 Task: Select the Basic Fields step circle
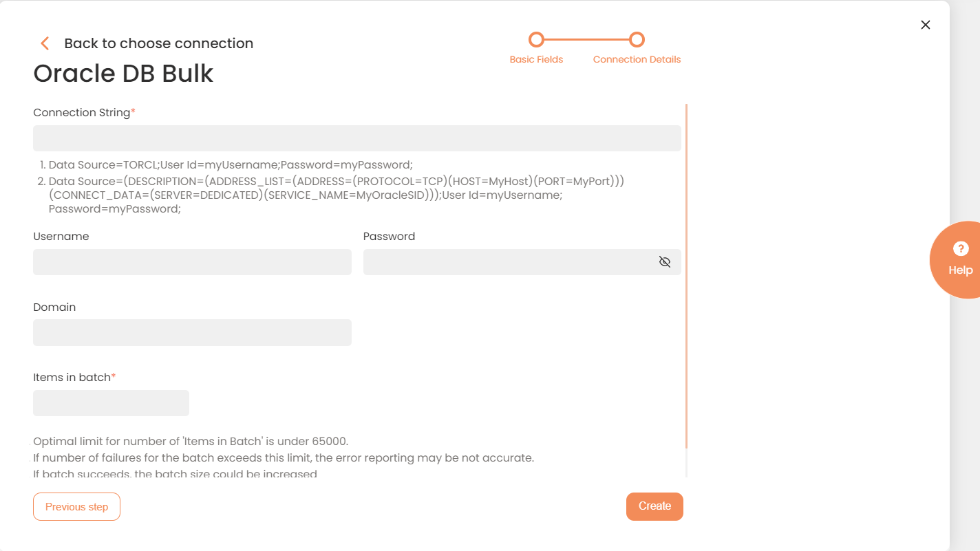[536, 39]
